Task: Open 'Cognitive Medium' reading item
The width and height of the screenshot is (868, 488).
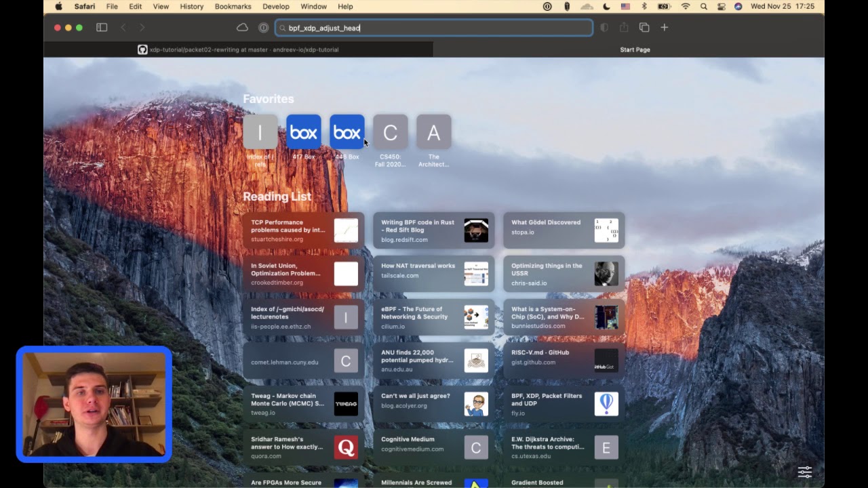Action: [x=433, y=447]
